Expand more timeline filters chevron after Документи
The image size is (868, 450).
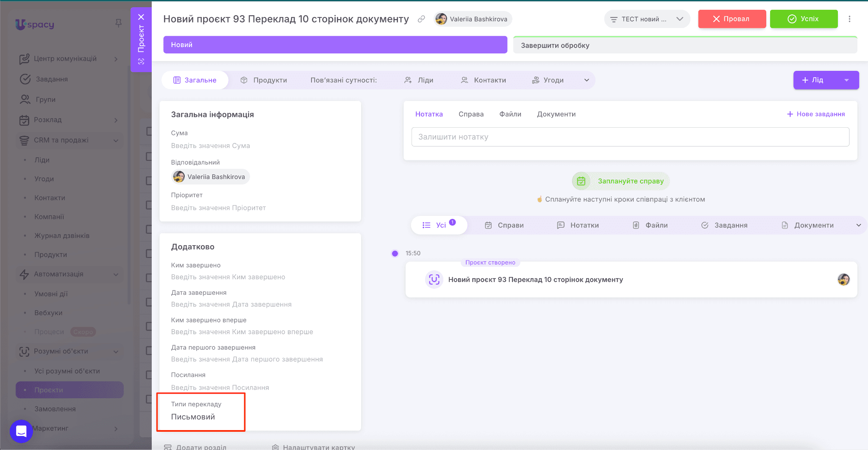tap(859, 225)
